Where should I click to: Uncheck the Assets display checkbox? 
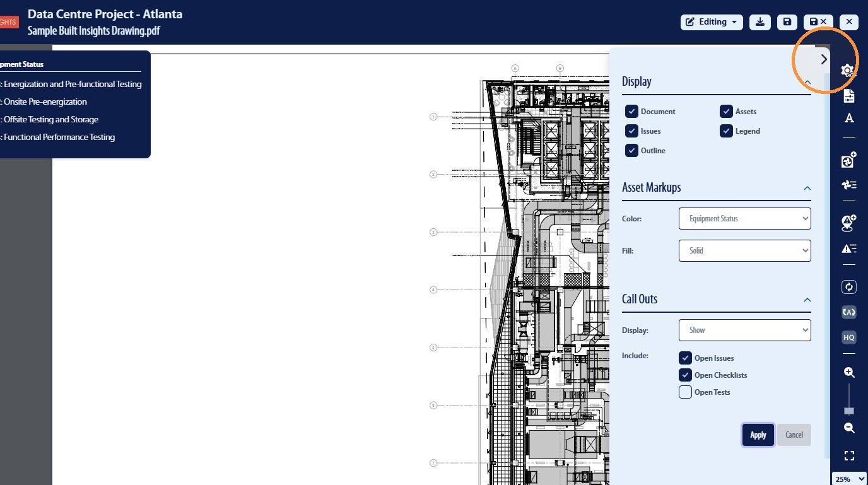(x=726, y=112)
